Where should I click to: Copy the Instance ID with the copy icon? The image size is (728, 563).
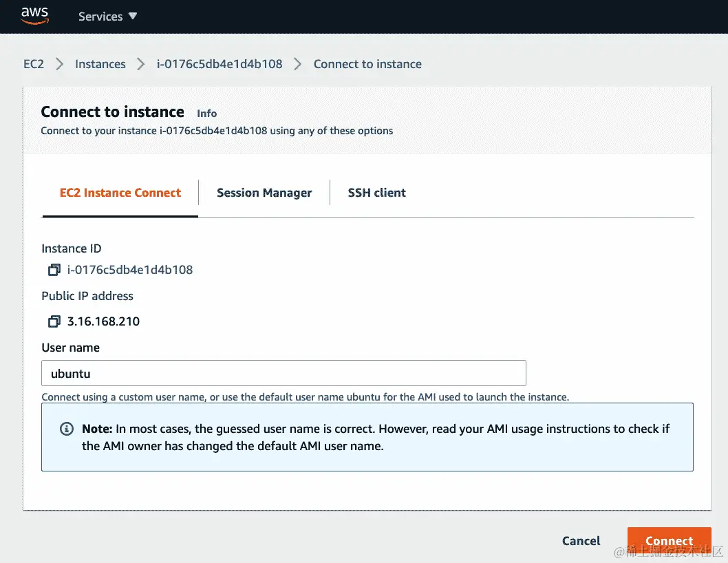click(x=54, y=270)
